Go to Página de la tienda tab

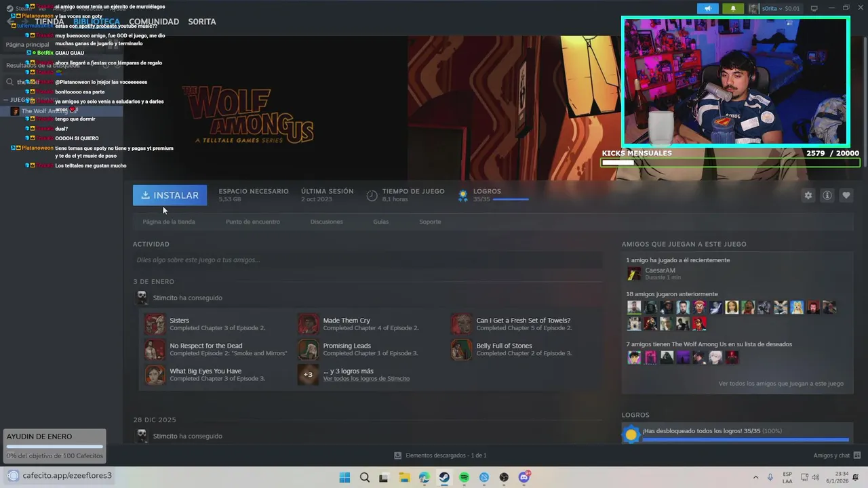pyautogui.click(x=169, y=222)
